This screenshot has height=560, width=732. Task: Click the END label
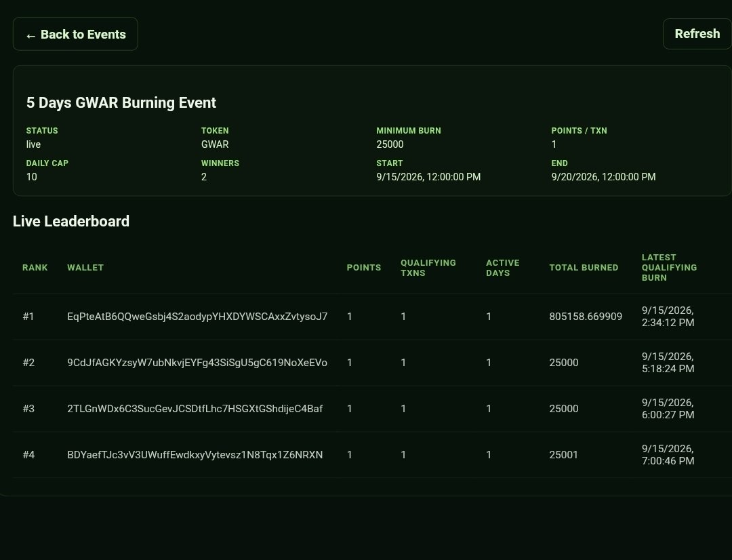click(559, 163)
